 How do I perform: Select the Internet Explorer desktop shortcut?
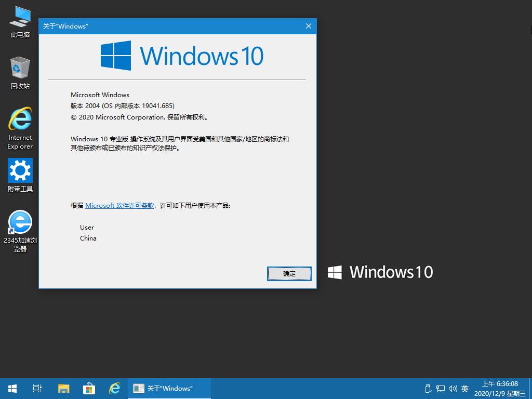point(20,128)
